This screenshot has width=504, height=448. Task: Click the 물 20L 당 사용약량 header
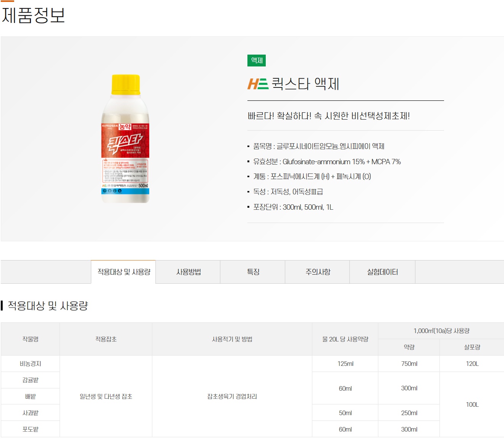coord(345,339)
